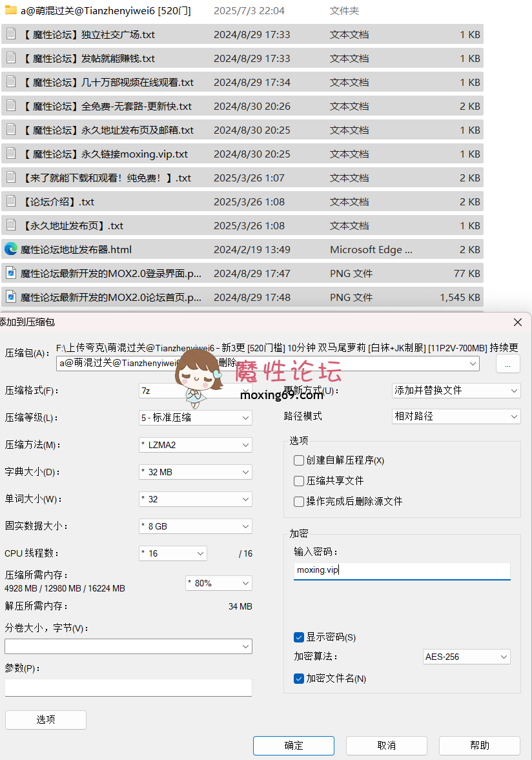Select file 【魔性论坛】全免费-无套路-更新快.txt
This screenshot has width=532, height=760.
242,106
